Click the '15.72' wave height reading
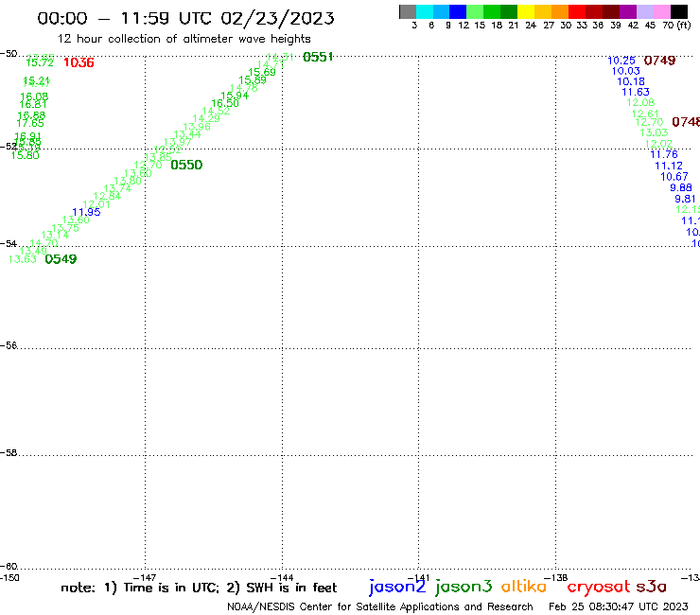Screen dimensions: 700x615 point(40,63)
